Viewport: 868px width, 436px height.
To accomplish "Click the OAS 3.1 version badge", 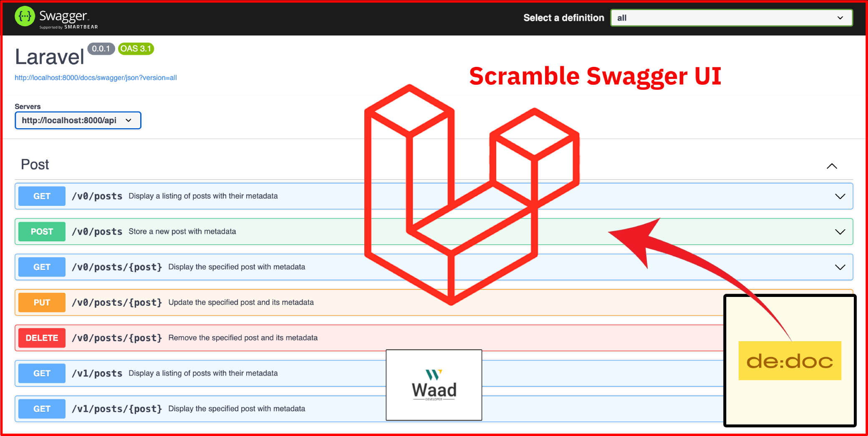I will click(x=136, y=49).
